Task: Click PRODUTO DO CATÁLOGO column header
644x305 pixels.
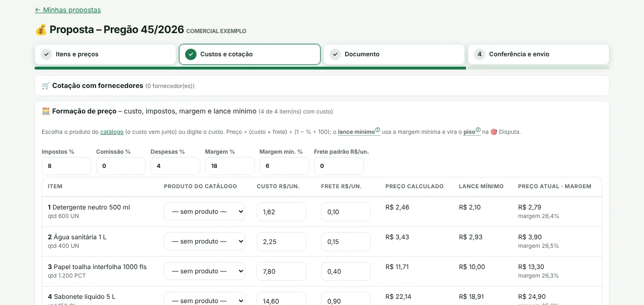Action: [x=200, y=186]
